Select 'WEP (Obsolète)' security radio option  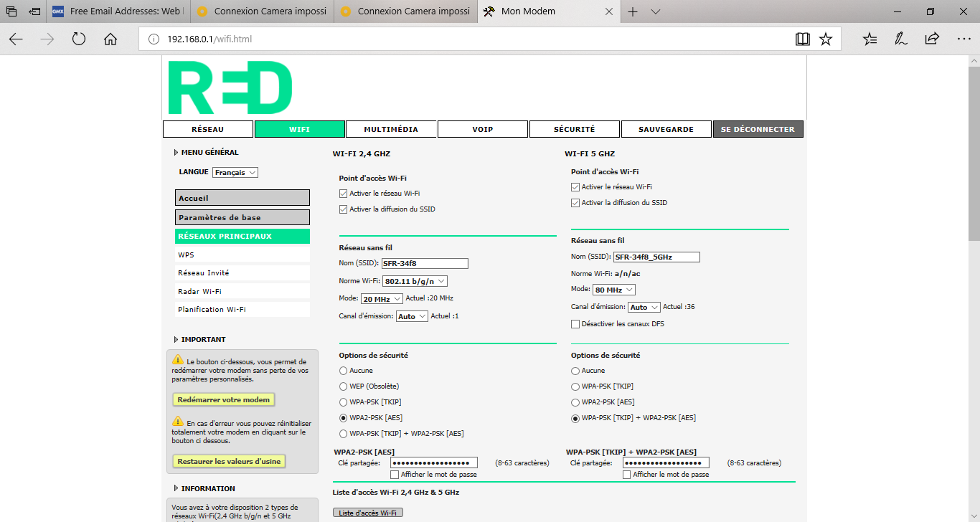pos(344,386)
